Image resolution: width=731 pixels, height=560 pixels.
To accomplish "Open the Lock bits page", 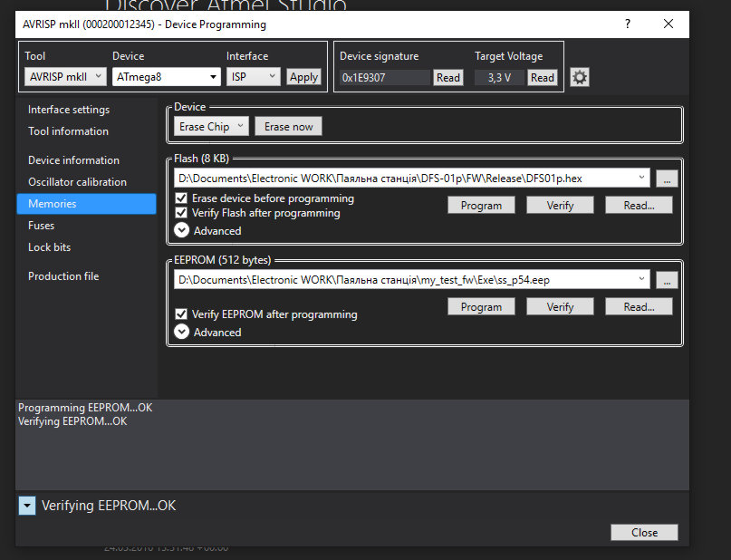I will [x=50, y=247].
